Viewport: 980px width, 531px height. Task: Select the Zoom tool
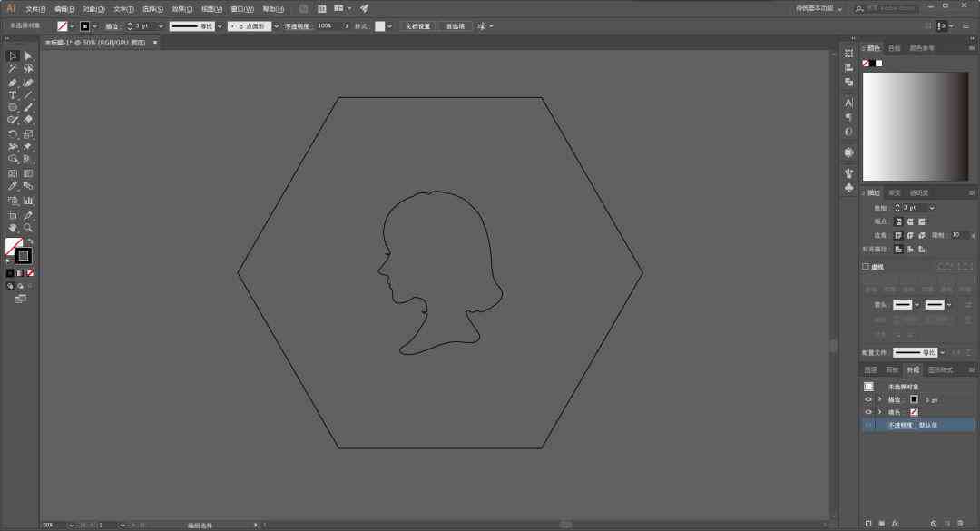point(28,229)
